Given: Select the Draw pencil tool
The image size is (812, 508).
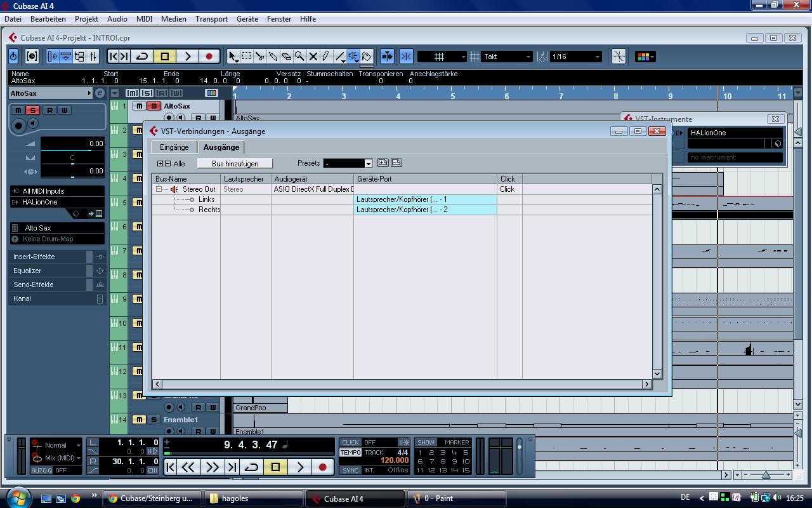Looking at the screenshot, I should [326, 57].
